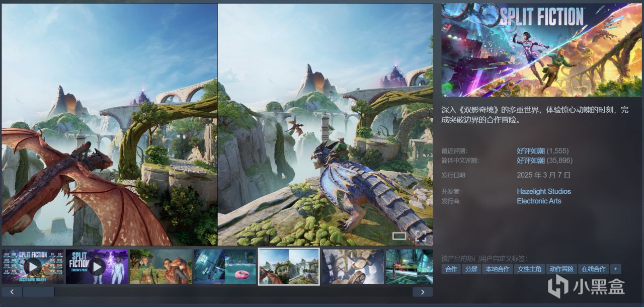The width and height of the screenshot is (644, 307).
Task: Open the pink donut pool screenshot thumbnail
Action: click(x=224, y=267)
